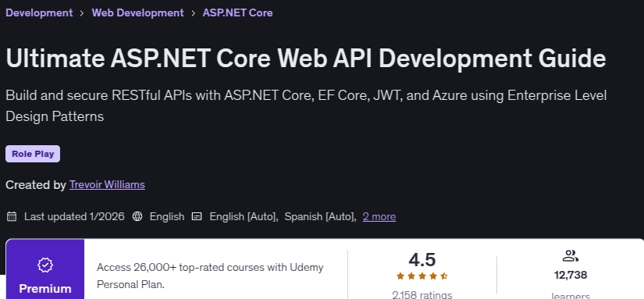
Task: Click the course subtitle description
Action: pos(306,106)
